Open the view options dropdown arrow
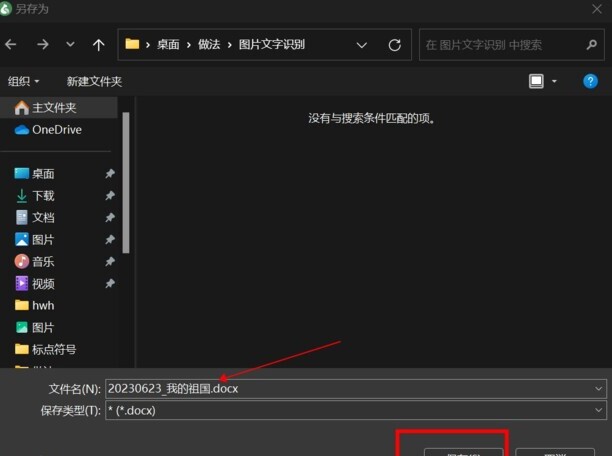 (554, 82)
